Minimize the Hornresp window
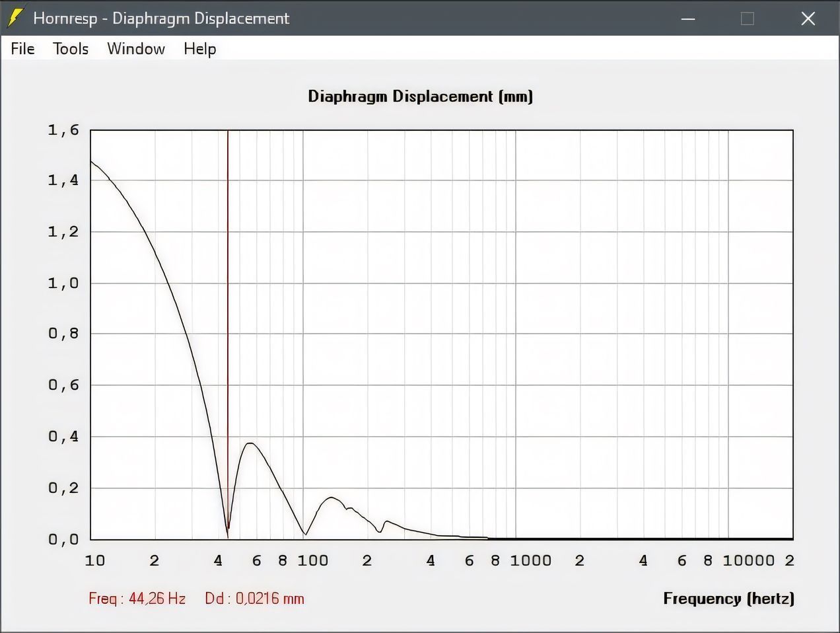The image size is (840, 633). pos(688,19)
